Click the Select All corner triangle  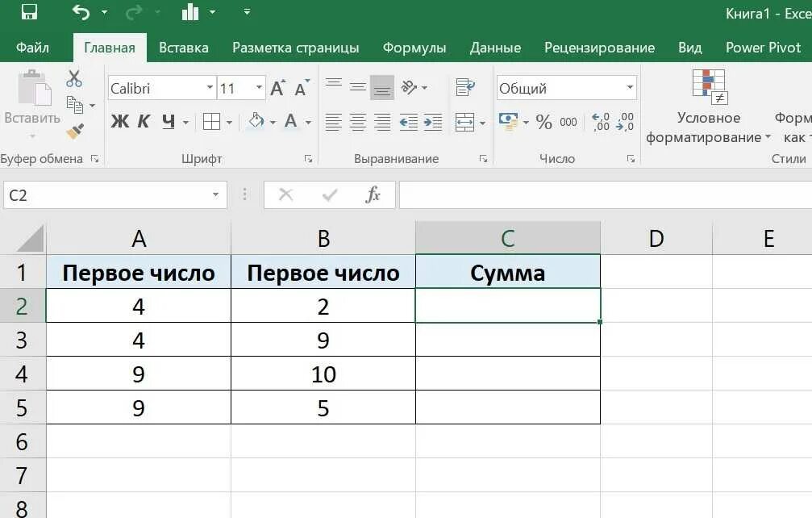pyautogui.click(x=29, y=238)
